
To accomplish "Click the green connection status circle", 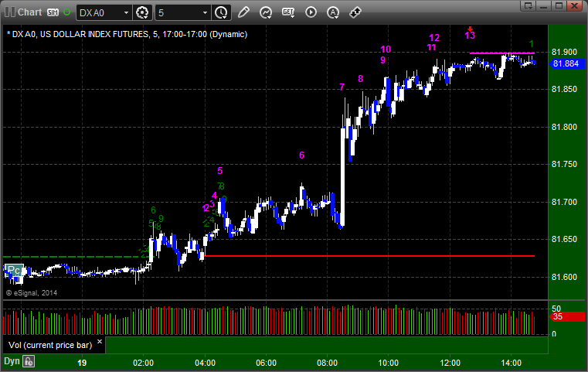I will click(x=66, y=12).
